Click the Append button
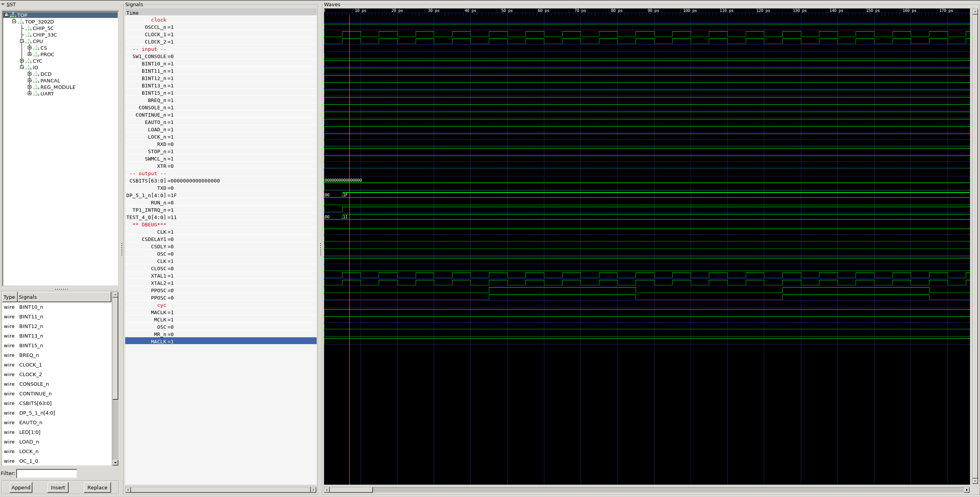This screenshot has height=497, width=980. 21,487
